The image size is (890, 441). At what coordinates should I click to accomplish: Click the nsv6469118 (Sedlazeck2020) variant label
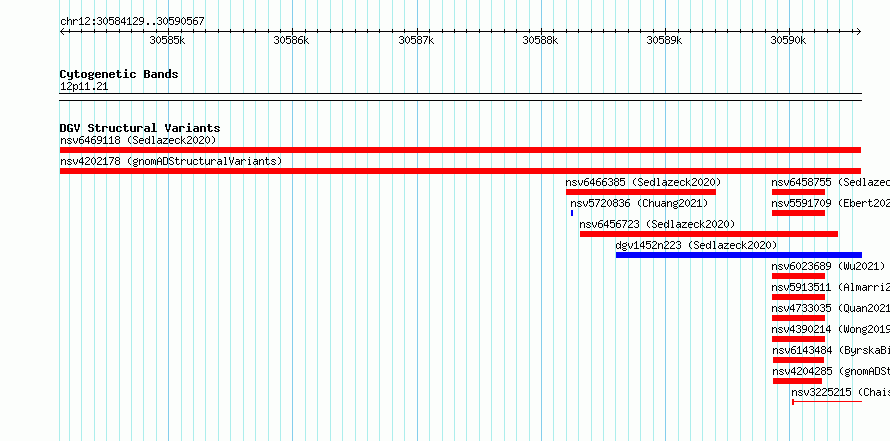pyautogui.click(x=138, y=140)
